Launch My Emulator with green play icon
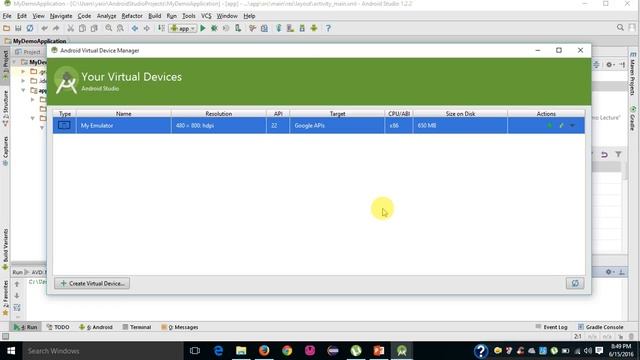Image resolution: width=640 pixels, height=360 pixels. [550, 126]
